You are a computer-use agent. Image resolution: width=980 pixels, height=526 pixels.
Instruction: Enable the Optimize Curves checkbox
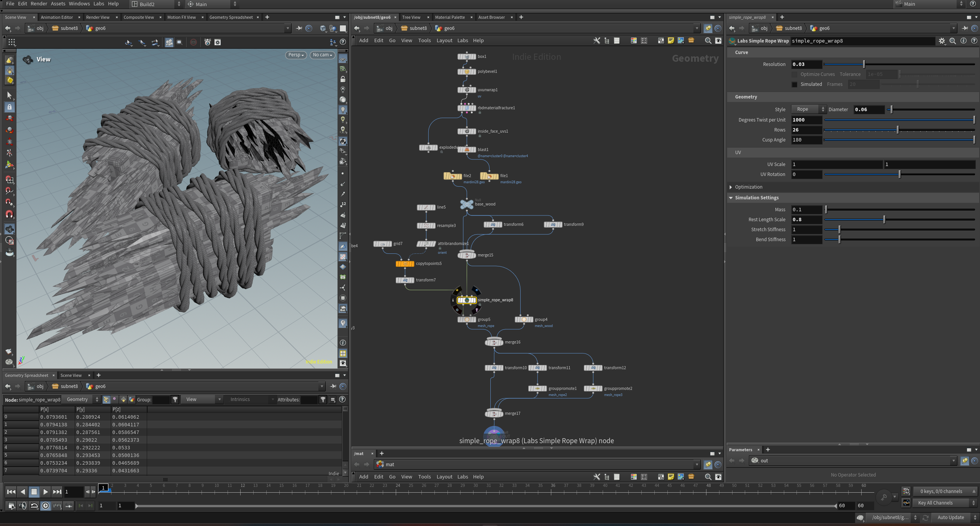[x=795, y=74]
